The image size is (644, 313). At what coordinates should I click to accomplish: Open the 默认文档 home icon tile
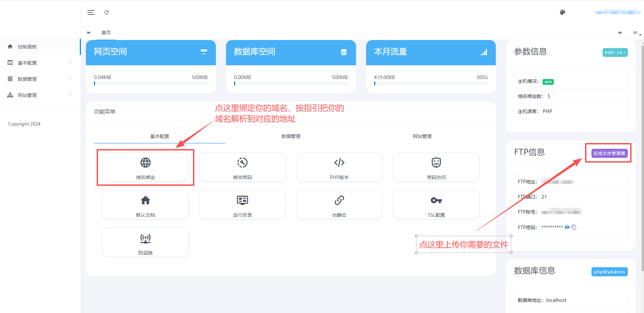[146, 201]
